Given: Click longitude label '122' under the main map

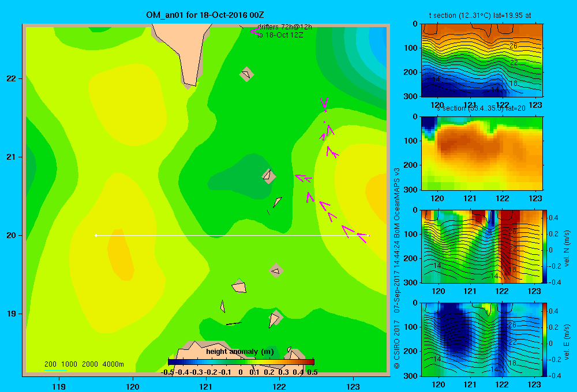Looking at the screenshot, I should (279, 386).
